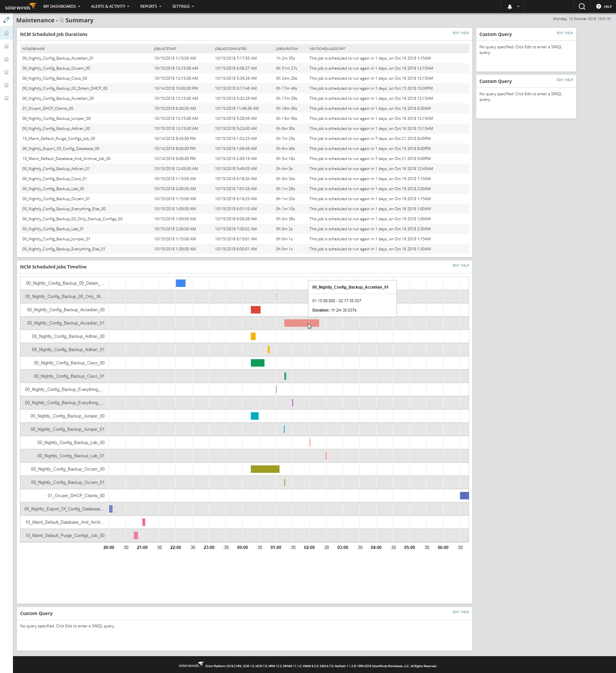The image size is (616, 673).
Task: Click the date "Monday, 15 October 2018 13:01:31"
Action: [x=582, y=19]
